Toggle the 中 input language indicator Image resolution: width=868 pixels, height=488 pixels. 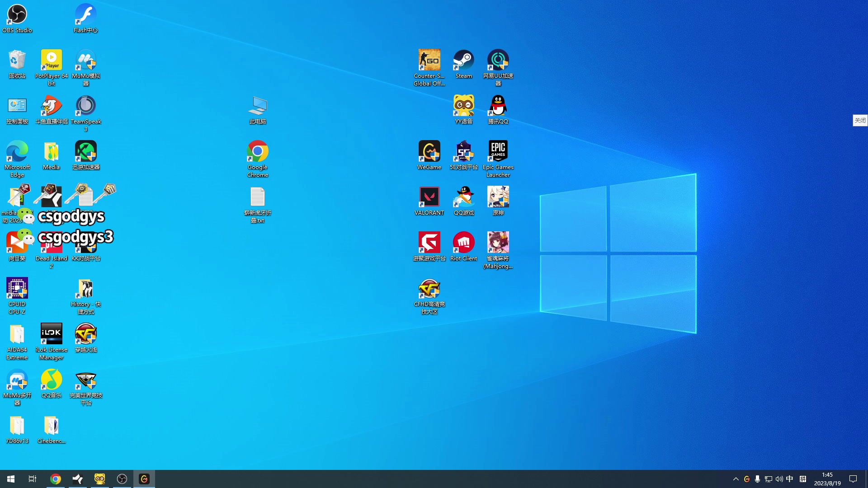coord(790,479)
